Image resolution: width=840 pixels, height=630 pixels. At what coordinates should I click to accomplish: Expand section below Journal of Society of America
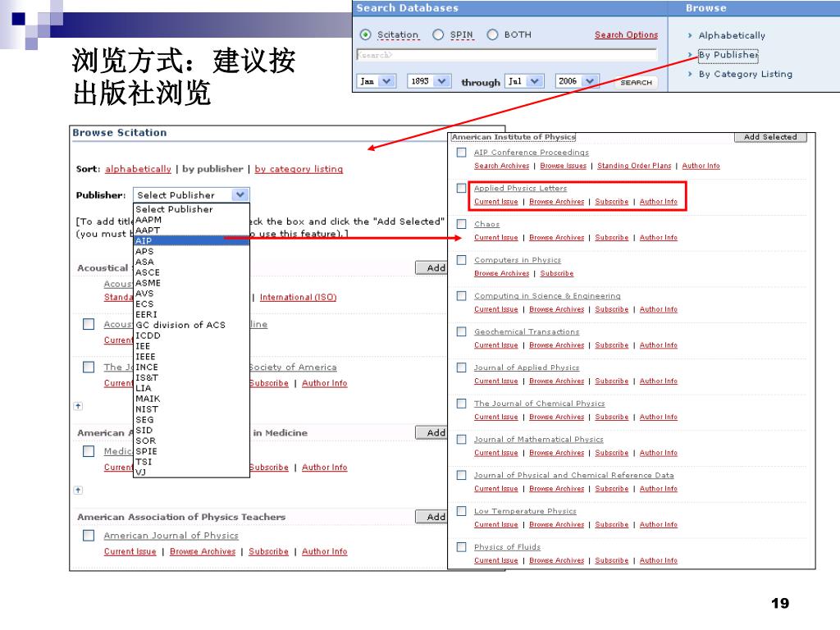tap(78, 406)
